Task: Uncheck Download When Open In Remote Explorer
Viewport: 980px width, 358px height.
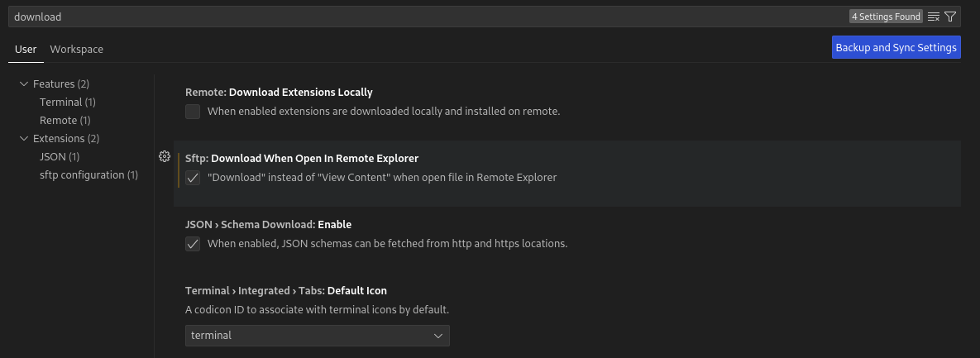Action: coord(193,178)
